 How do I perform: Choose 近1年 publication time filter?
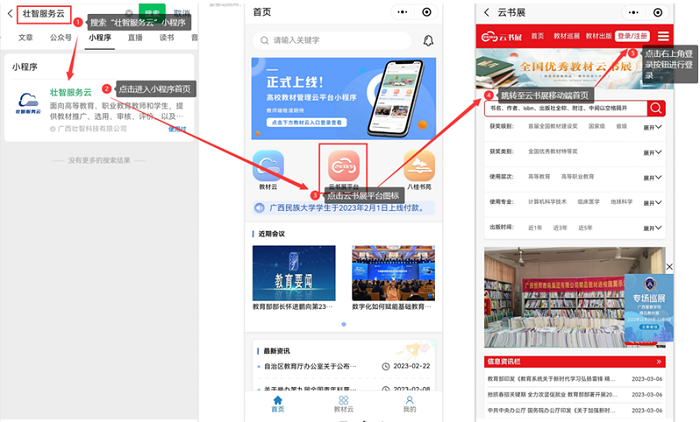point(535,227)
